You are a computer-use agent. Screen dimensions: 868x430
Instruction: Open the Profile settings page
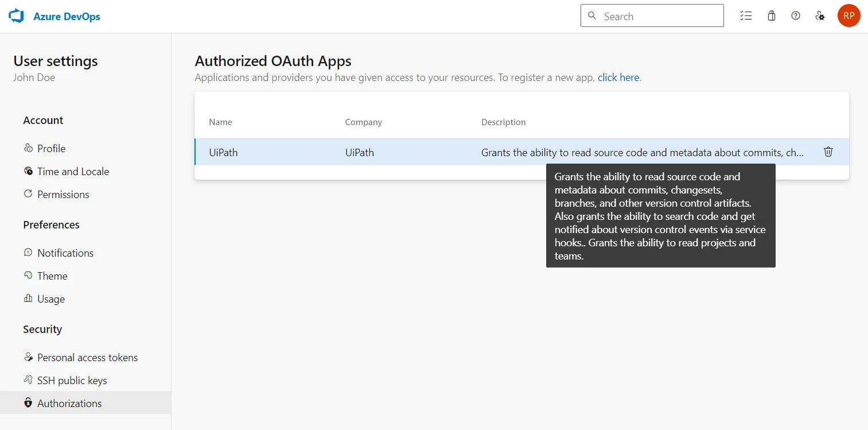click(x=51, y=148)
